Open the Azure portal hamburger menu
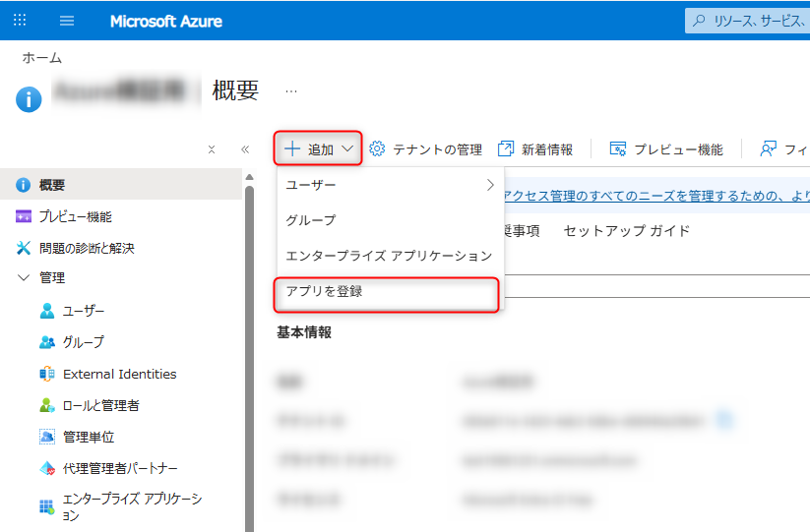 point(67,21)
